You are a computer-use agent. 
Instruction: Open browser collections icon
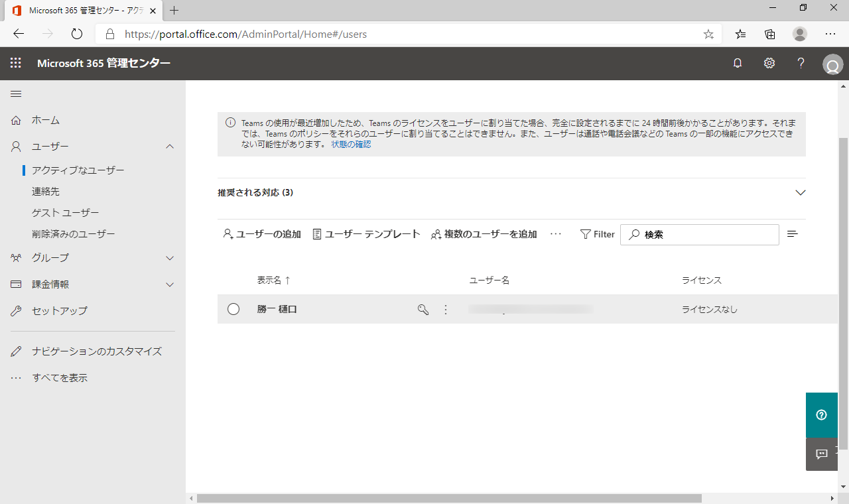click(x=770, y=34)
